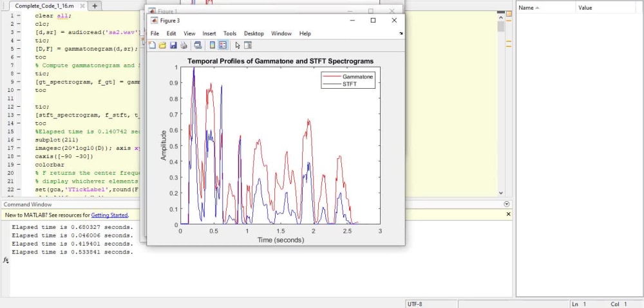Select the plot title Temporal Profiles text
Screen dimensions: 644x308
click(x=281, y=61)
